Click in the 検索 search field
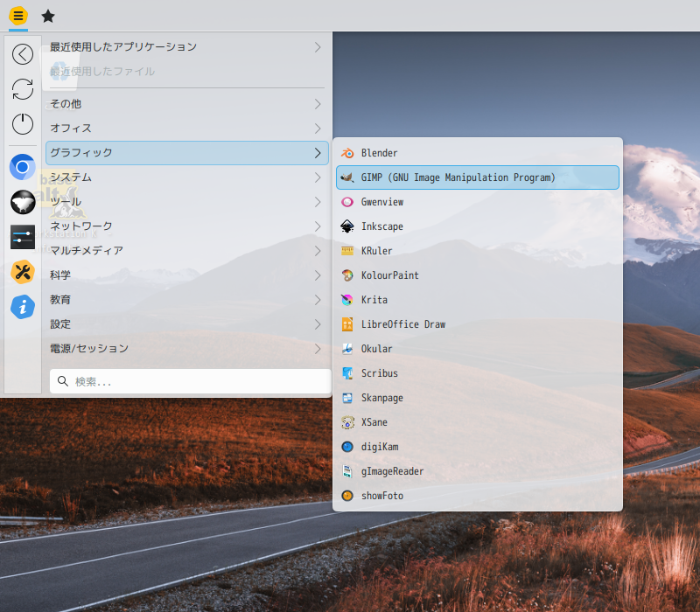700x612 pixels. (x=190, y=381)
